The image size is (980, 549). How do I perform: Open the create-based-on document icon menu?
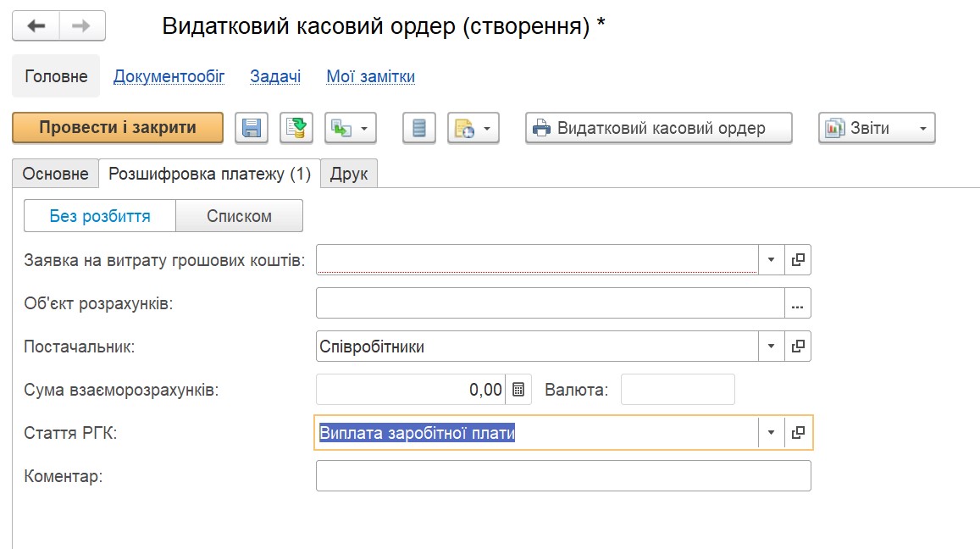tap(350, 128)
